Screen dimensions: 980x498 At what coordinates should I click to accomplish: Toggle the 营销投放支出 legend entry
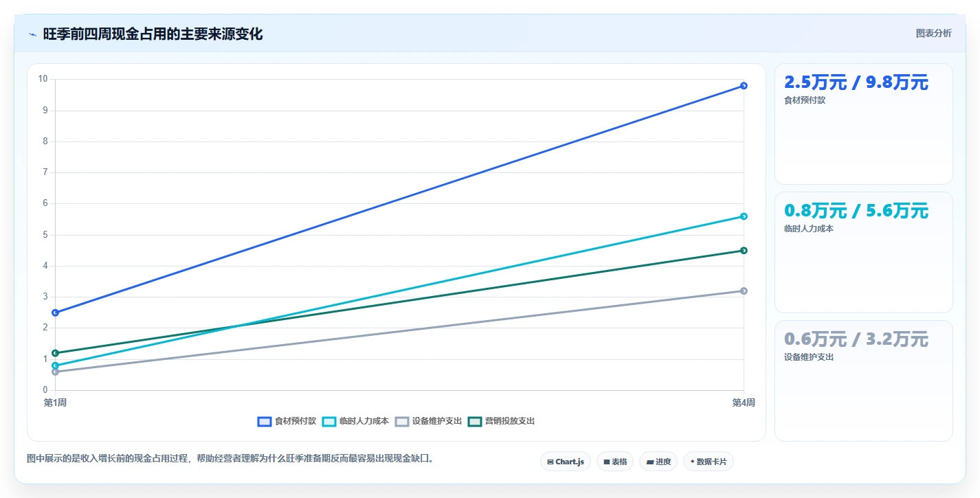point(501,421)
